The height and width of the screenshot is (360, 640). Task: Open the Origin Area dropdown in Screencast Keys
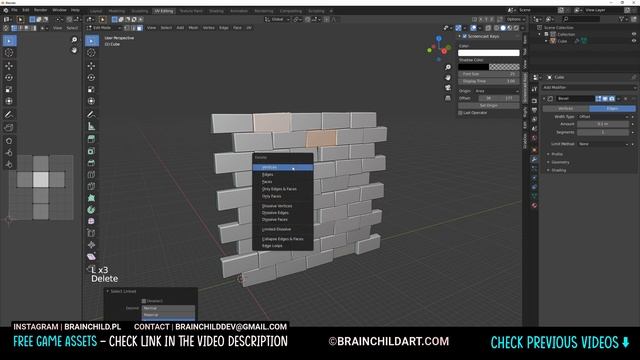click(x=497, y=91)
